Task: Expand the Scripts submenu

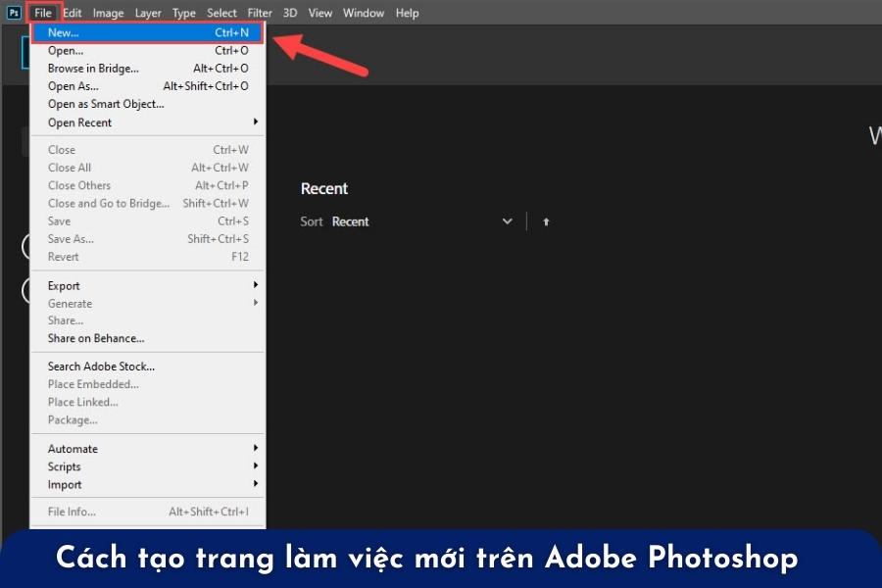Action: 64,466
